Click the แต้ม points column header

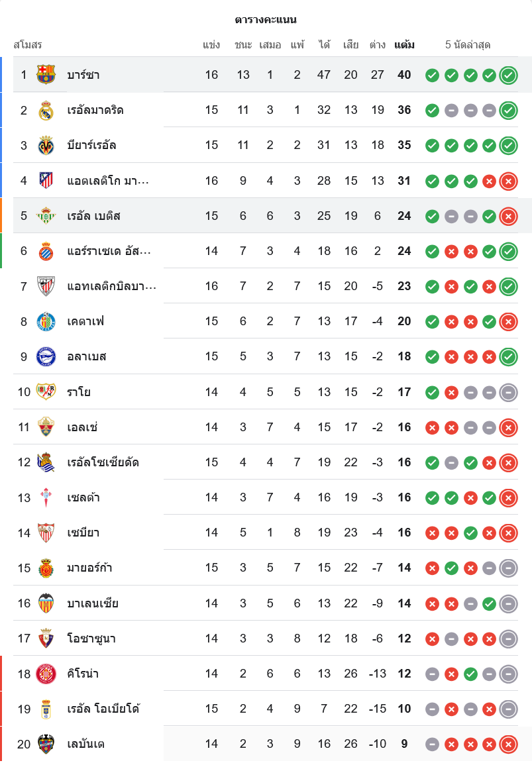[404, 45]
